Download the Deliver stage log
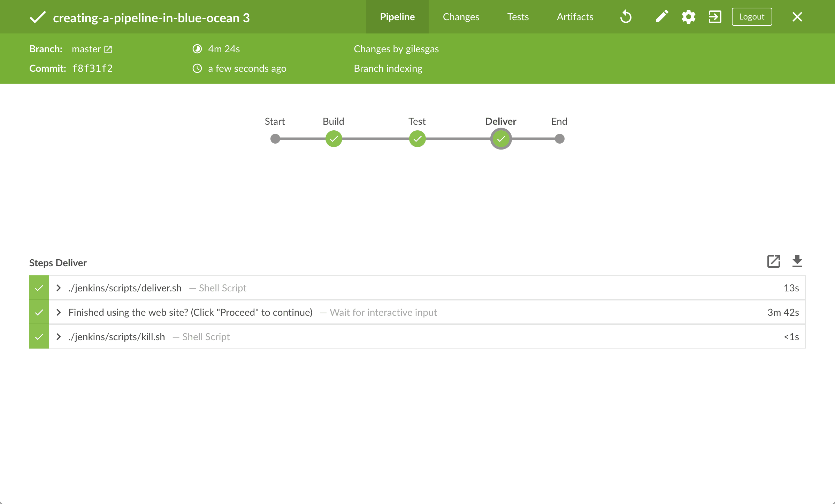Image resolution: width=835 pixels, height=504 pixels. pyautogui.click(x=797, y=262)
